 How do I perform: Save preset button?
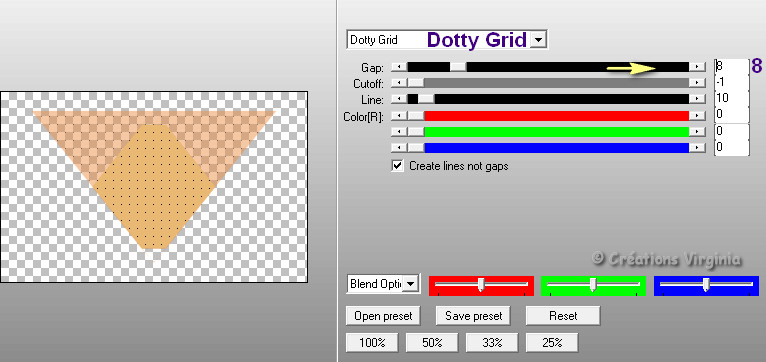(473, 316)
